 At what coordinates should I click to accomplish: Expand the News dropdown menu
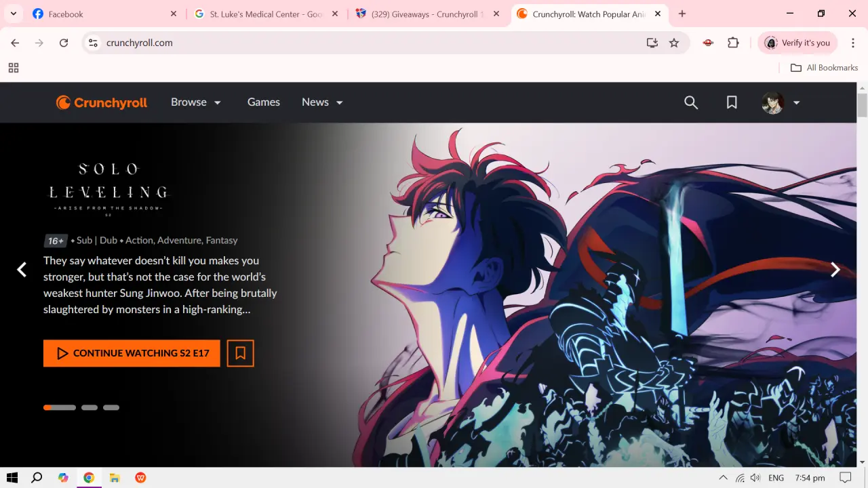[x=322, y=102]
